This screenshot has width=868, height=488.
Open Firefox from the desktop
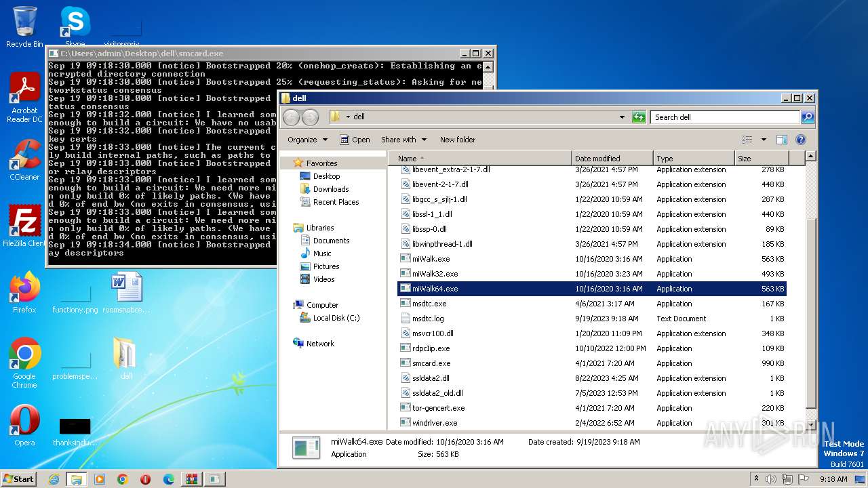pyautogui.click(x=24, y=291)
